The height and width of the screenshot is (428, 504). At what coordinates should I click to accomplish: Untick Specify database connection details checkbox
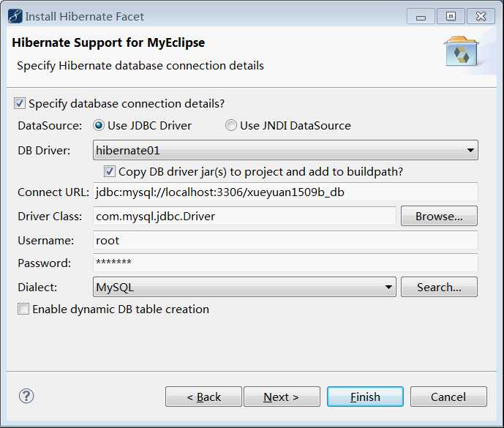click(19, 104)
